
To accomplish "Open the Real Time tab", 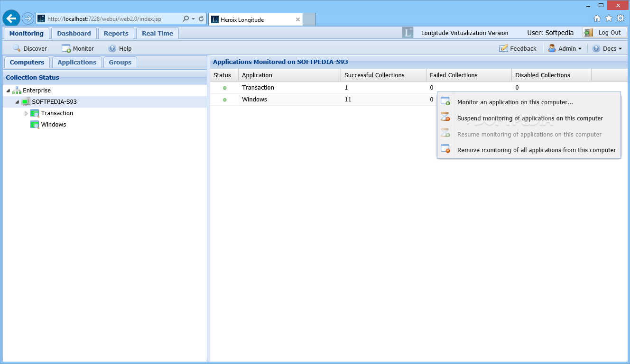I will (x=157, y=33).
